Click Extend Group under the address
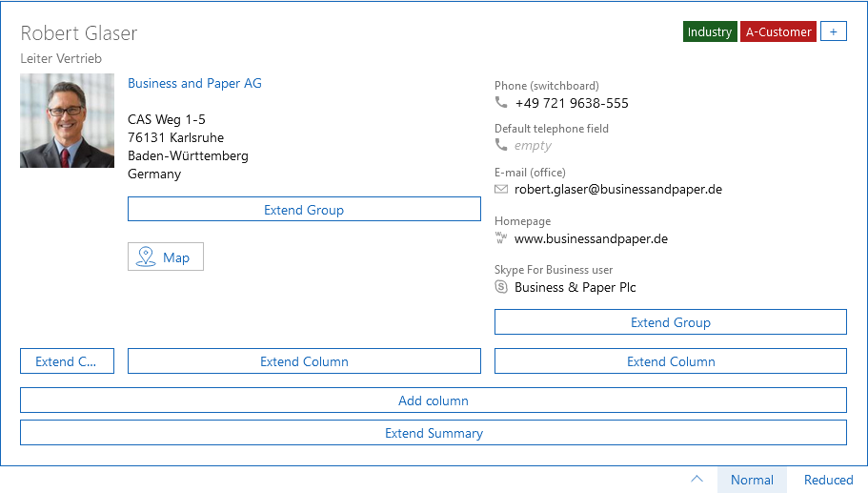This screenshot has height=493, width=868. point(304,210)
